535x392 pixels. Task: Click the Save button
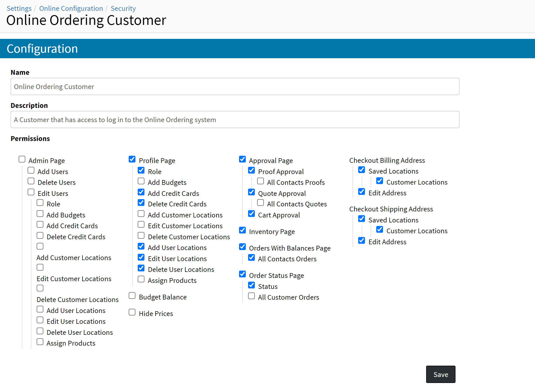tap(440, 374)
